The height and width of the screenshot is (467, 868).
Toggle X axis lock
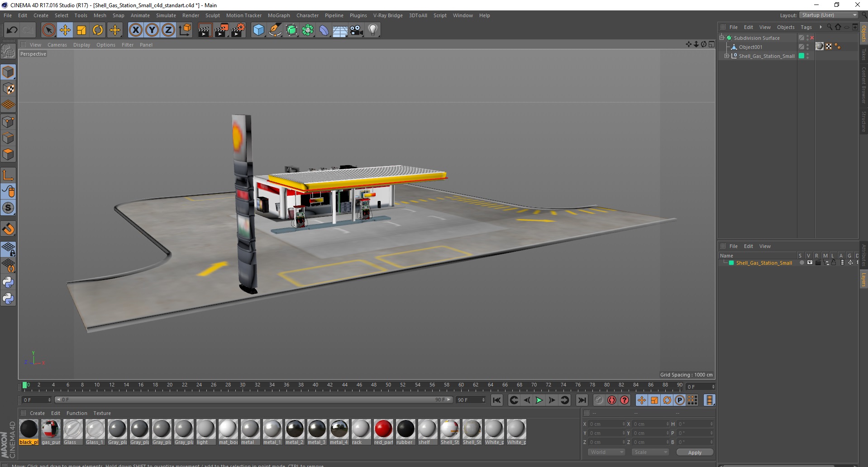(x=135, y=30)
